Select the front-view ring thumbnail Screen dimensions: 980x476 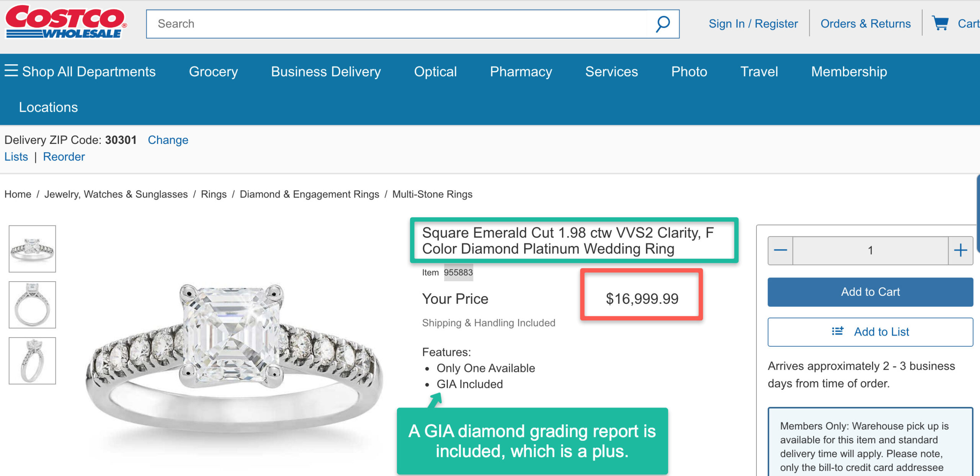tap(33, 249)
